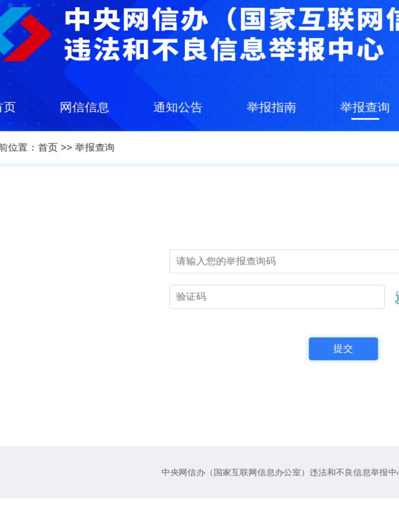Open the 网信信息 menu item
This screenshot has width=399, height=532.
85,108
